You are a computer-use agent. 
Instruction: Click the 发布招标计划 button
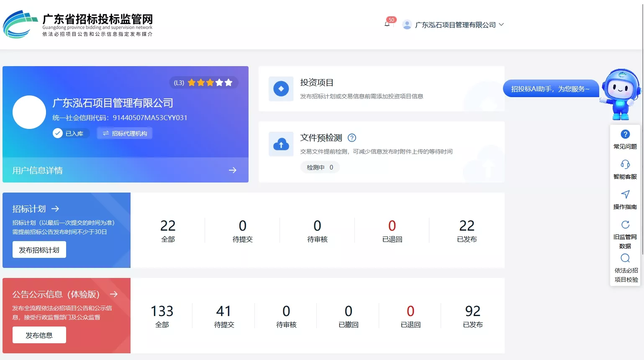(39, 250)
